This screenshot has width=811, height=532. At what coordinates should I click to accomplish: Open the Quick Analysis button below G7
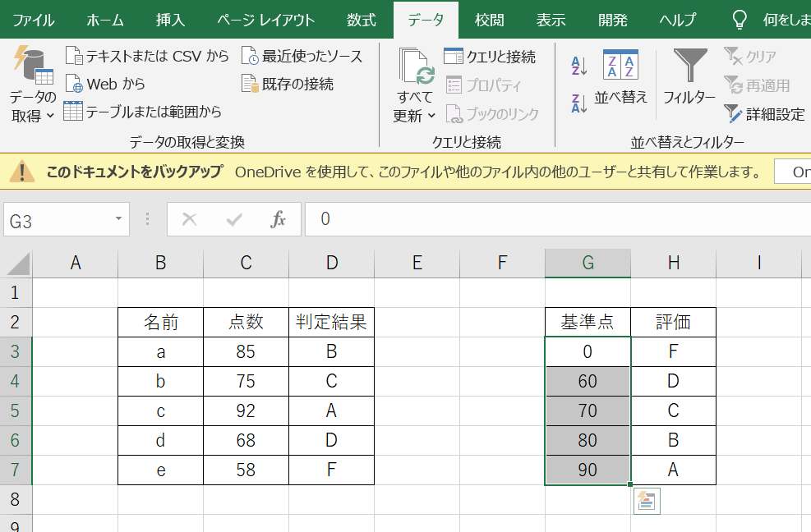click(647, 501)
